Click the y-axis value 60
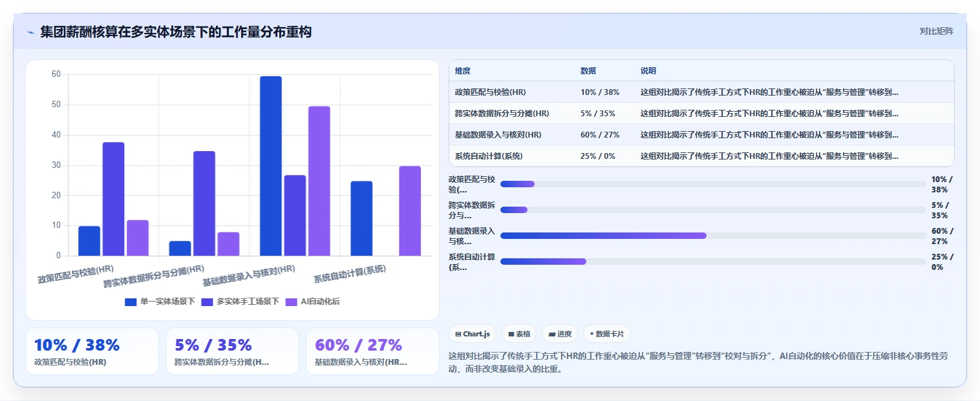This screenshot has height=401, width=980. click(56, 74)
